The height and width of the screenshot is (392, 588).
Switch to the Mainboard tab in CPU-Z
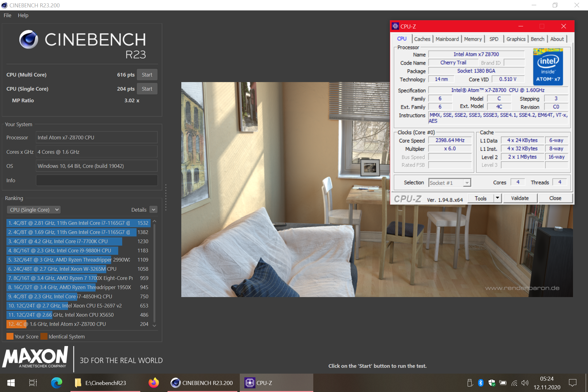tap(447, 39)
